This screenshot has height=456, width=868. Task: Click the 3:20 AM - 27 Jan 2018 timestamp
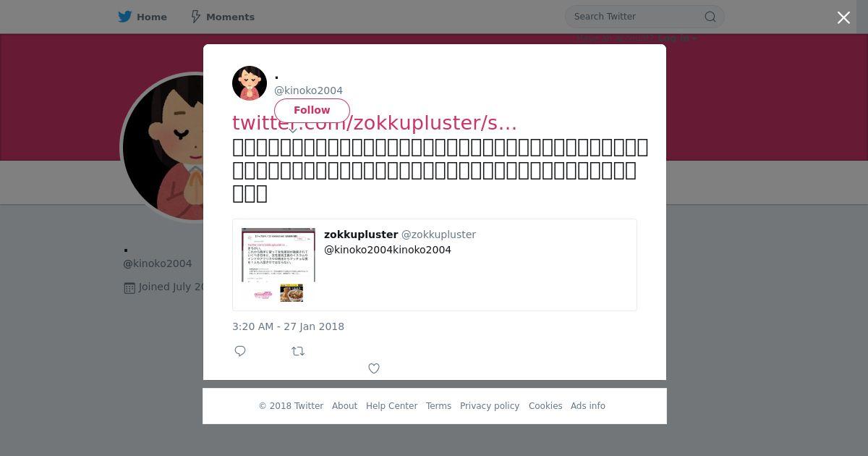288,326
